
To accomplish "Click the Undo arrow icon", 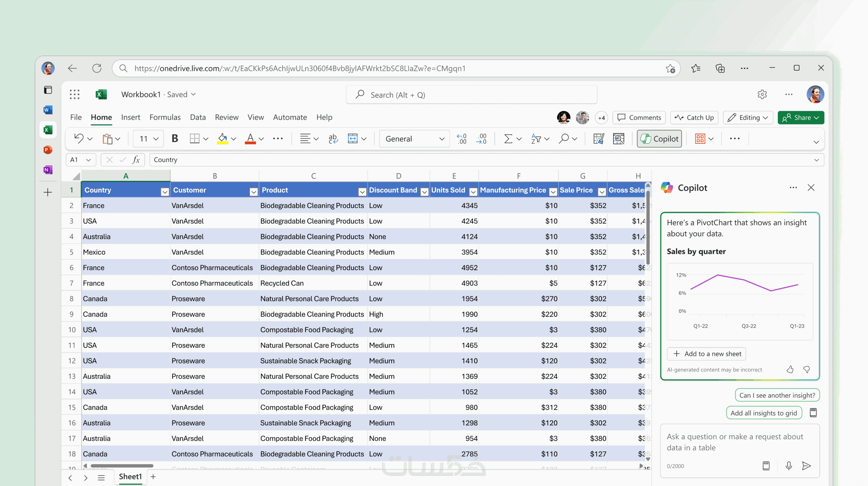I will point(79,139).
